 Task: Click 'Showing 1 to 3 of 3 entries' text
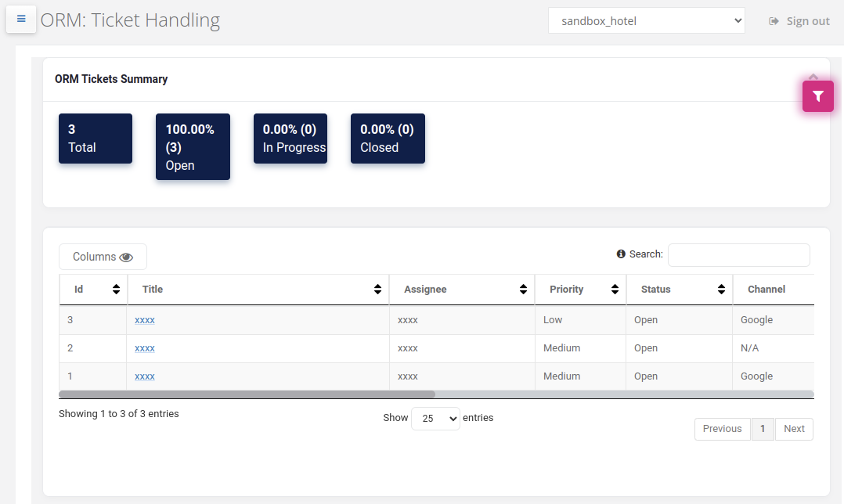(118, 414)
